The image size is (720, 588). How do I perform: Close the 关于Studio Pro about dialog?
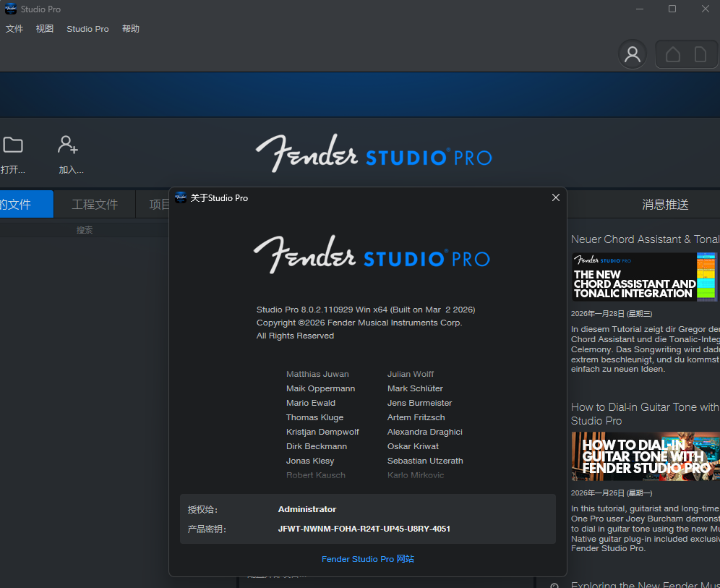pos(556,197)
